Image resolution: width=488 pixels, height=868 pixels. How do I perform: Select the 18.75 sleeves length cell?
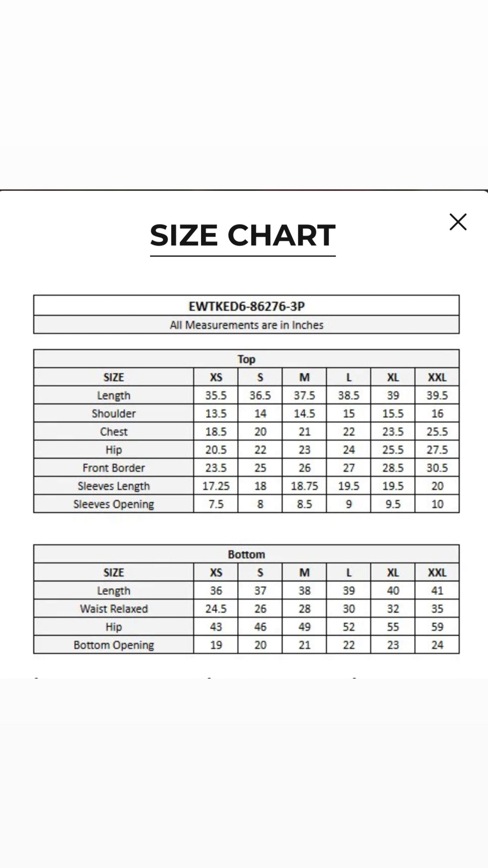tap(305, 486)
